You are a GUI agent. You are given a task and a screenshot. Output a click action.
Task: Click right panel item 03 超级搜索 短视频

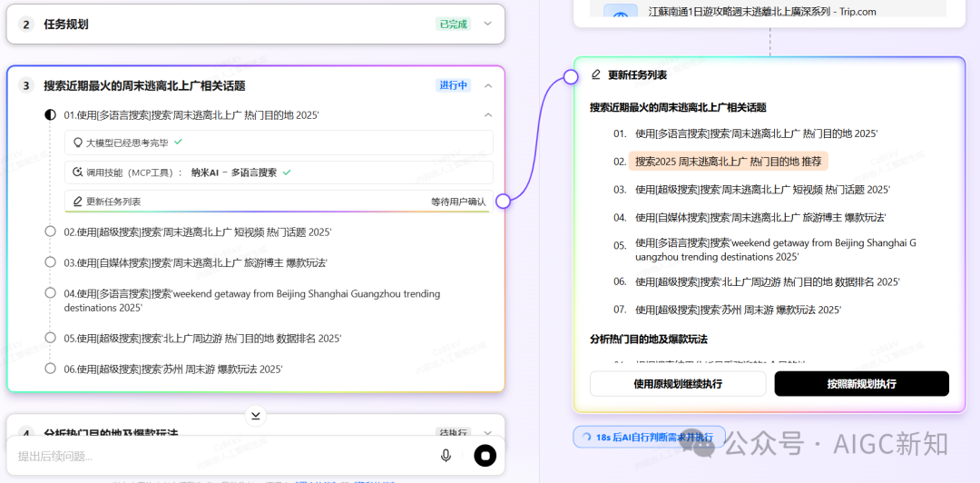point(762,189)
